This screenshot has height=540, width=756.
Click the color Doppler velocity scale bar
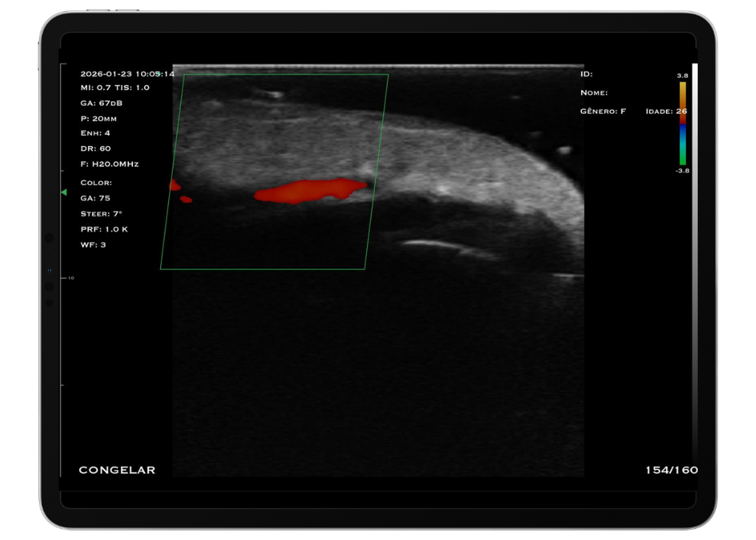[x=683, y=122]
